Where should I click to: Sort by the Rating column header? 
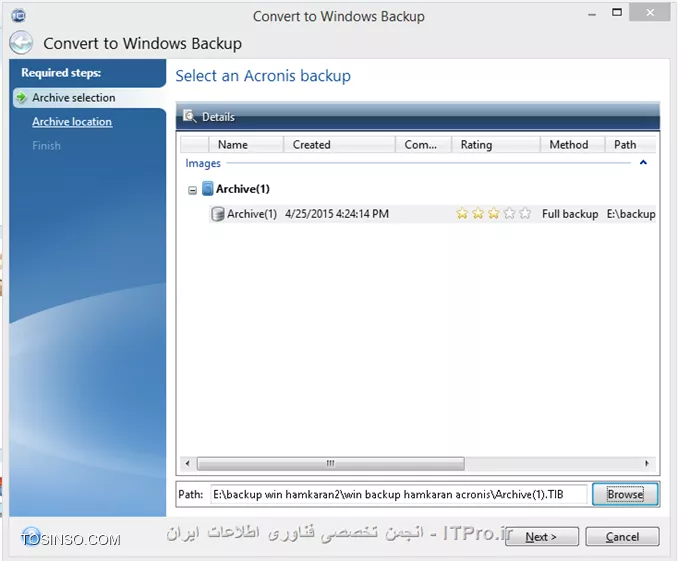496,144
